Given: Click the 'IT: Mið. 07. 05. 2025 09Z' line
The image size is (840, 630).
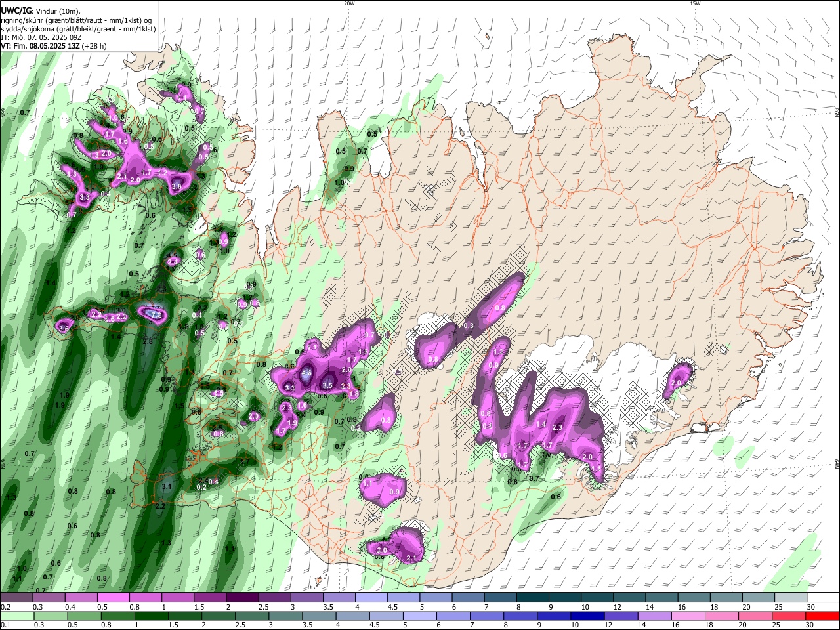Looking at the screenshot, I should pos(41,37).
